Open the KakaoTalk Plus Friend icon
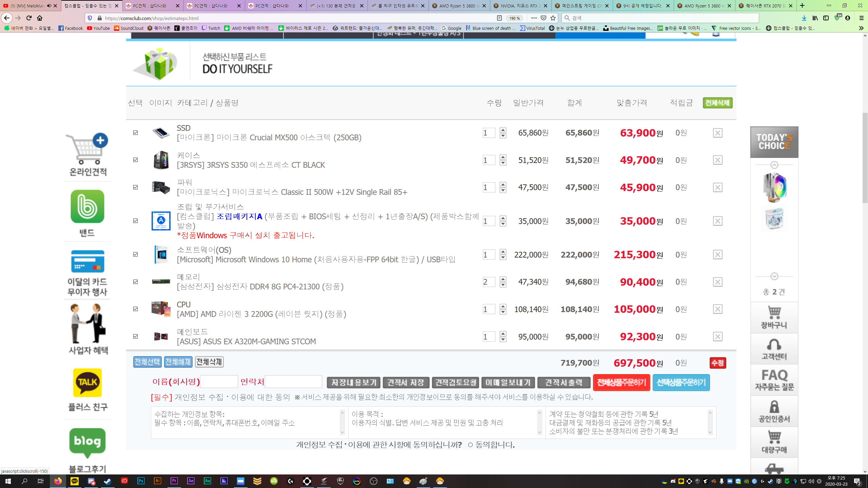Image resolution: width=868 pixels, height=488 pixels. [87, 383]
